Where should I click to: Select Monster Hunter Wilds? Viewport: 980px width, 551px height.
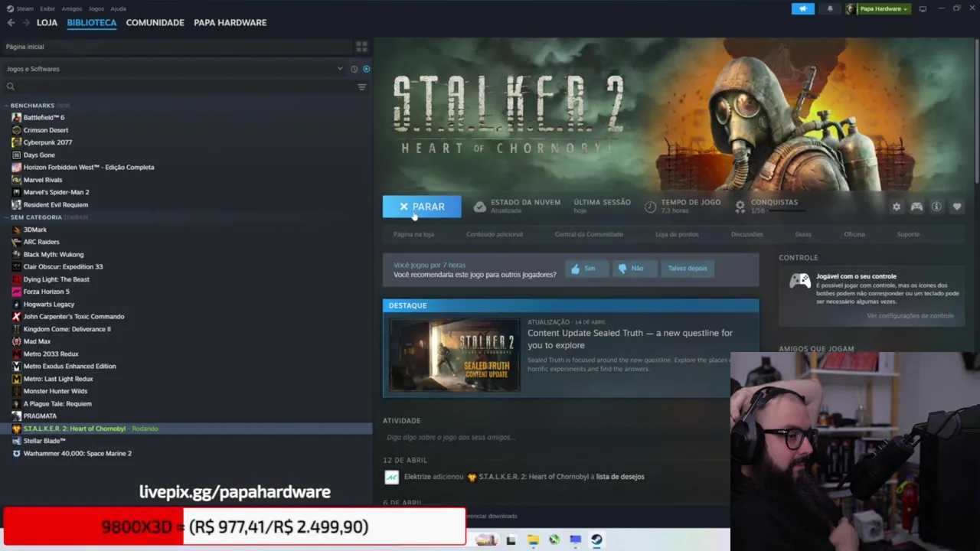pos(55,391)
